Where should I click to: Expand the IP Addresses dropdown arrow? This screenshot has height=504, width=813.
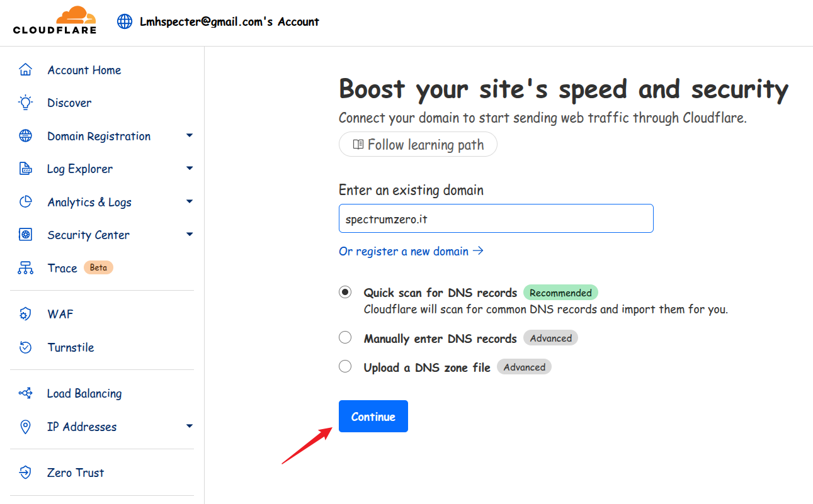(x=189, y=427)
